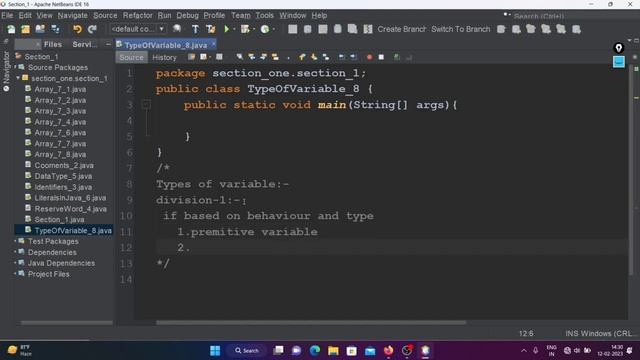
Task: Click the first git icon after Switch To Branch
Action: (501, 29)
